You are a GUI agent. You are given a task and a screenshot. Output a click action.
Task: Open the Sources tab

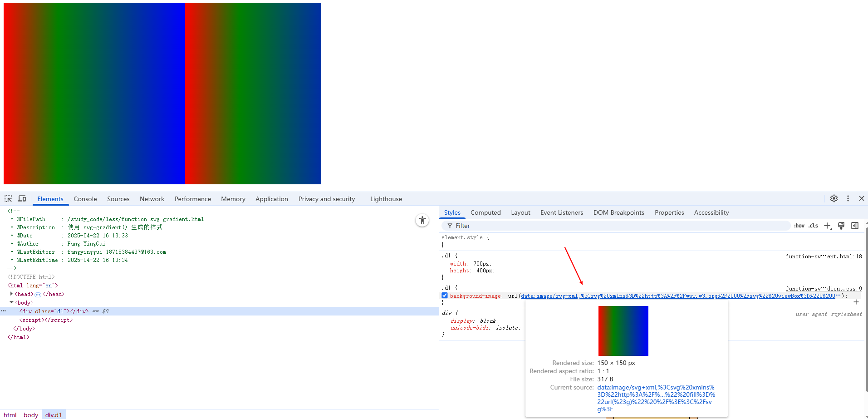(118, 199)
